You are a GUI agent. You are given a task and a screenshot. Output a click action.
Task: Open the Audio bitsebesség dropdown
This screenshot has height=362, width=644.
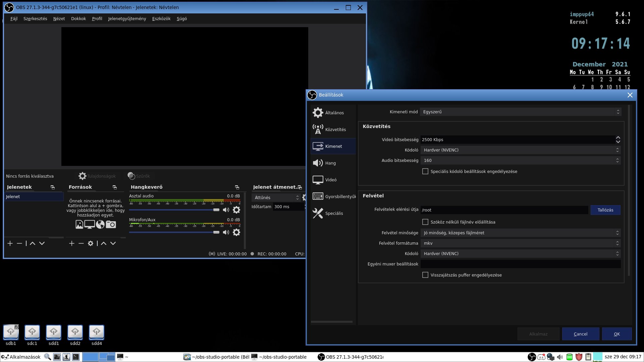(x=521, y=161)
